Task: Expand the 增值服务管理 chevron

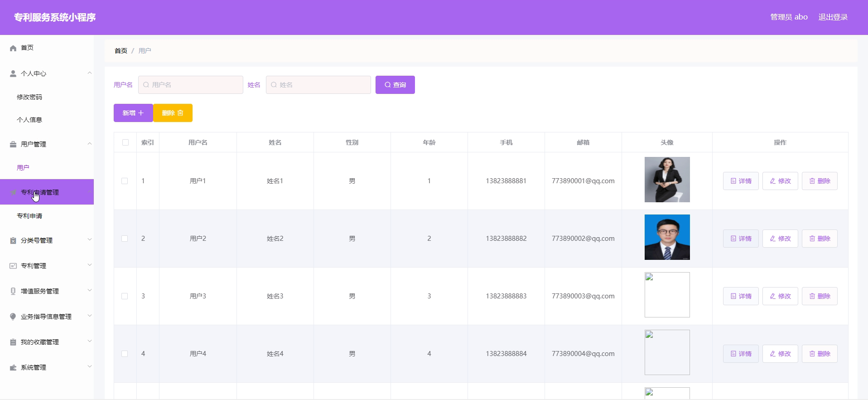Action: click(89, 291)
